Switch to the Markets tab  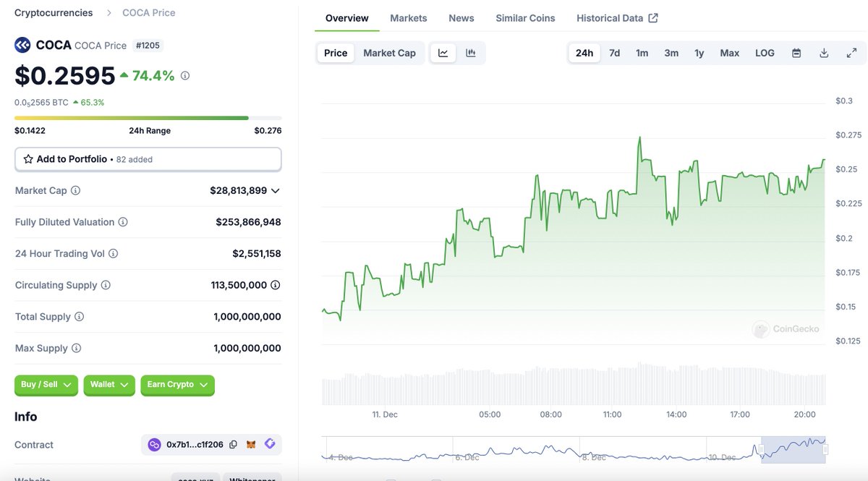[x=409, y=17]
